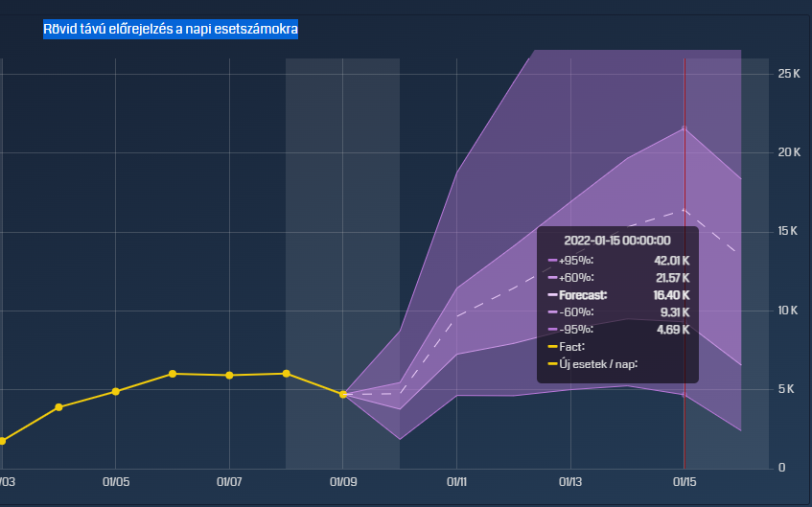Click the yellow data point above 01/07
This screenshot has height=507, width=812.
click(229, 375)
